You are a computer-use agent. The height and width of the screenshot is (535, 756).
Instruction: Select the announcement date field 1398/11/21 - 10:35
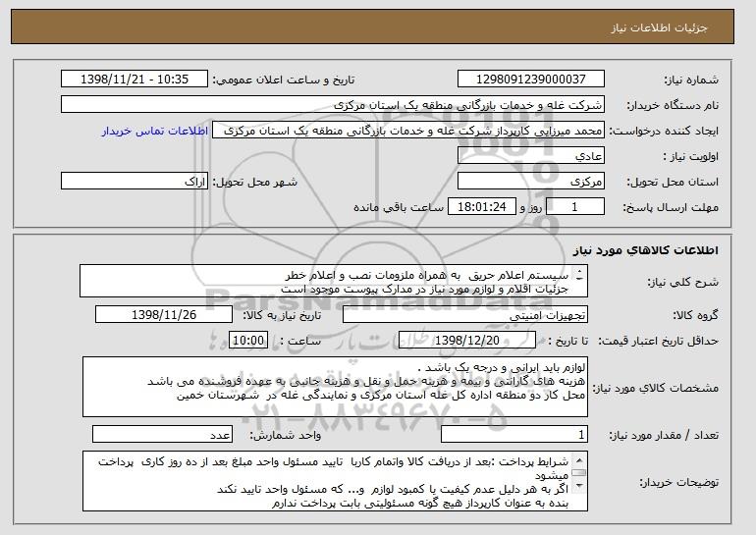[135, 80]
